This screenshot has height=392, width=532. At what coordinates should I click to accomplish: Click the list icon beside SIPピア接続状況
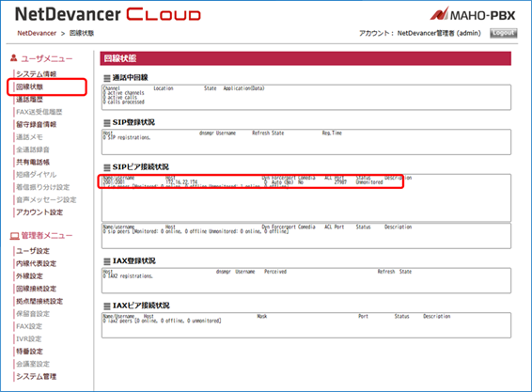click(107, 167)
